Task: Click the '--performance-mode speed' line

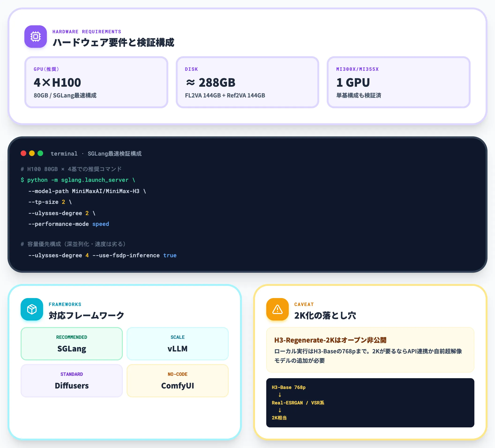Action: (69, 224)
